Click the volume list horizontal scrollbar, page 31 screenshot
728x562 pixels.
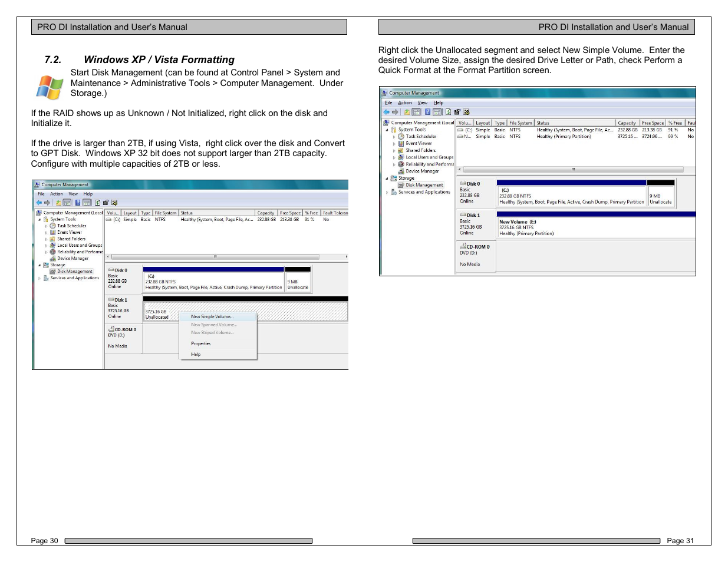tap(572, 169)
